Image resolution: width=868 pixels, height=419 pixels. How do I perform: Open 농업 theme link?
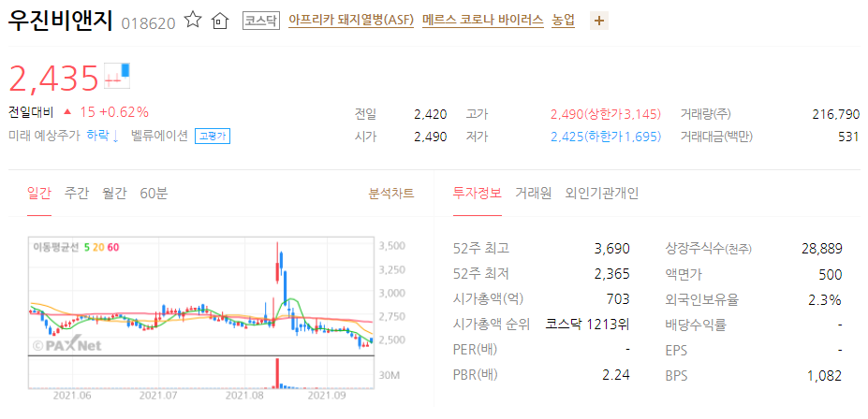point(563,21)
